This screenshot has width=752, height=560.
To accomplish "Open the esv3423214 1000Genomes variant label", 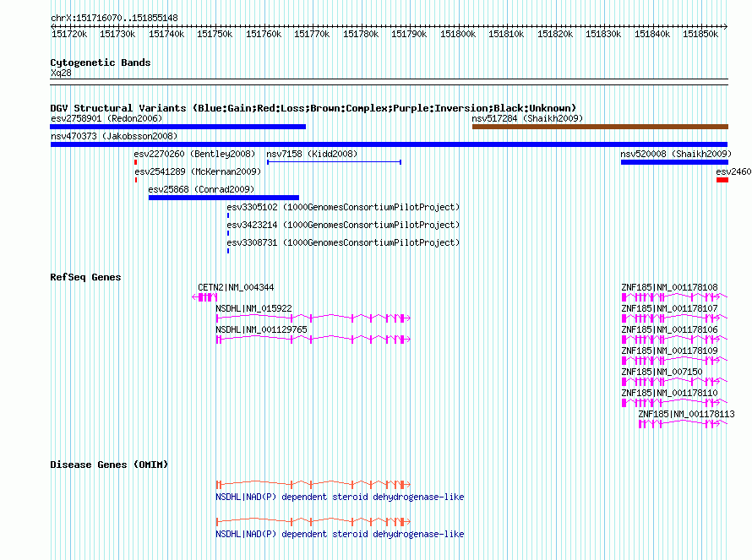I will pyautogui.click(x=343, y=225).
